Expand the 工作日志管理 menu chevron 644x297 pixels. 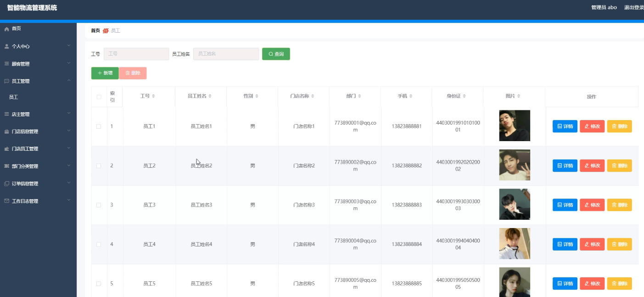coord(69,200)
